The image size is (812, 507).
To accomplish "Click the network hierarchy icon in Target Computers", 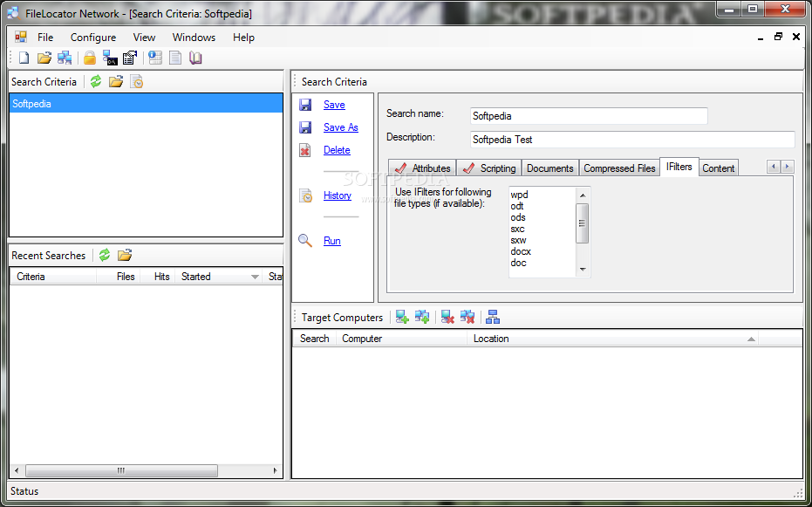I will tap(493, 317).
